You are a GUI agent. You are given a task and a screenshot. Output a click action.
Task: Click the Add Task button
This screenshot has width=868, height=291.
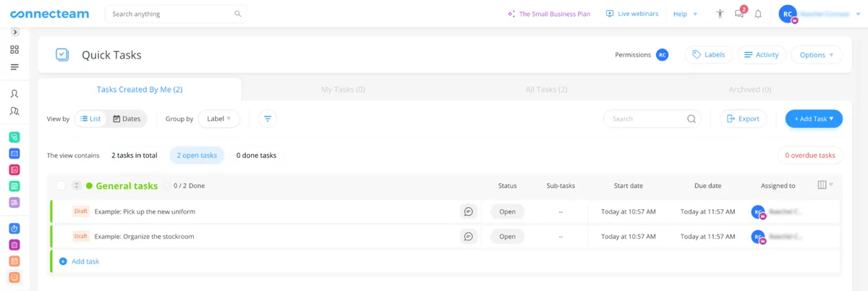click(x=813, y=119)
